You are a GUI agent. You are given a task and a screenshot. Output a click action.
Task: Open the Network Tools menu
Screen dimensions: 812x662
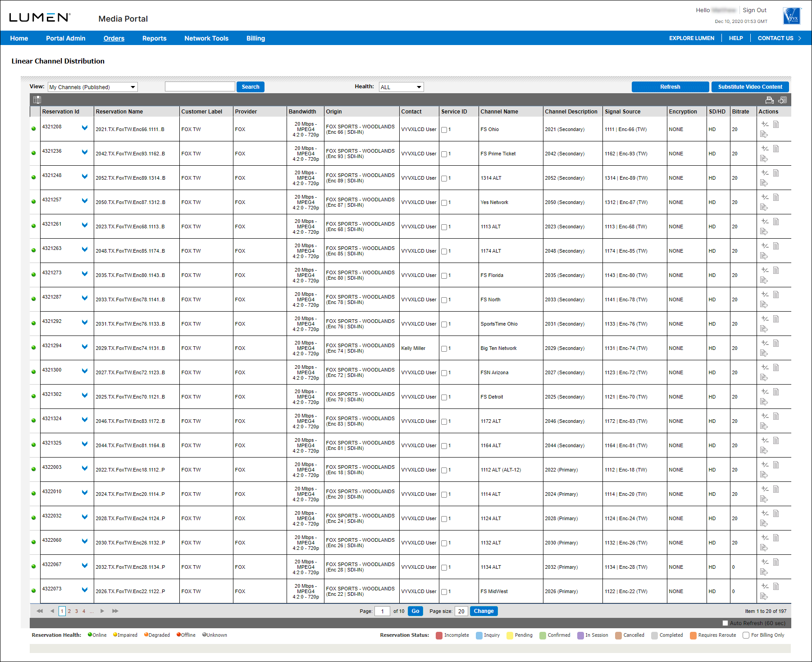206,38
